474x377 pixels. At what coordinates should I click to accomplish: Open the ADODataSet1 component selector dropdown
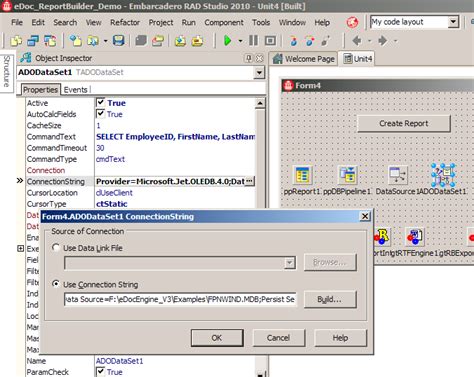[259, 72]
